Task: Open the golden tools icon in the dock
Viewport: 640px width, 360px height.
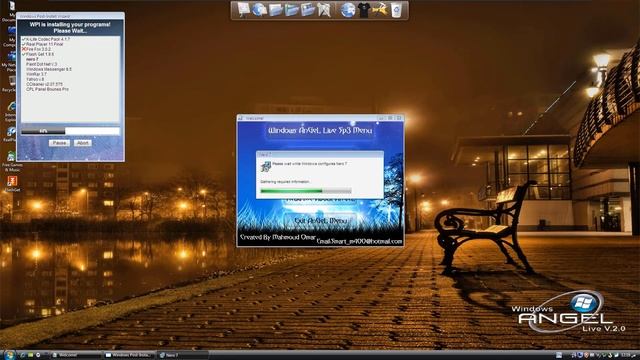Action: (380, 9)
